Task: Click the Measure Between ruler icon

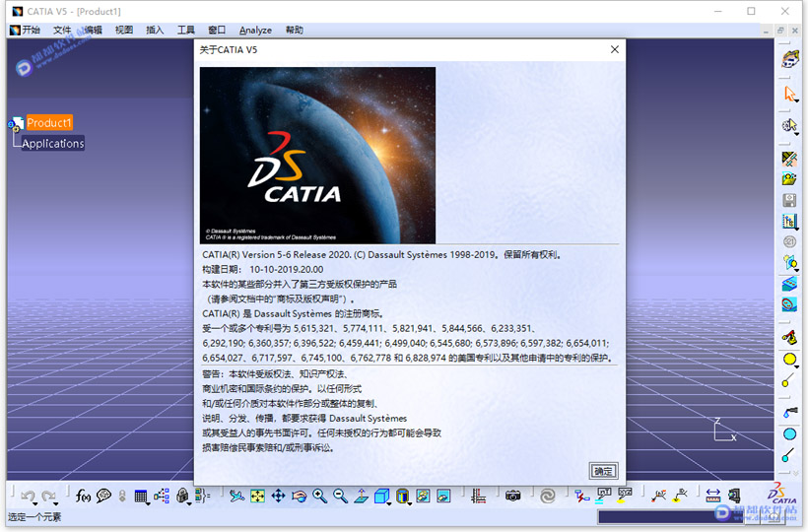Action: click(712, 496)
